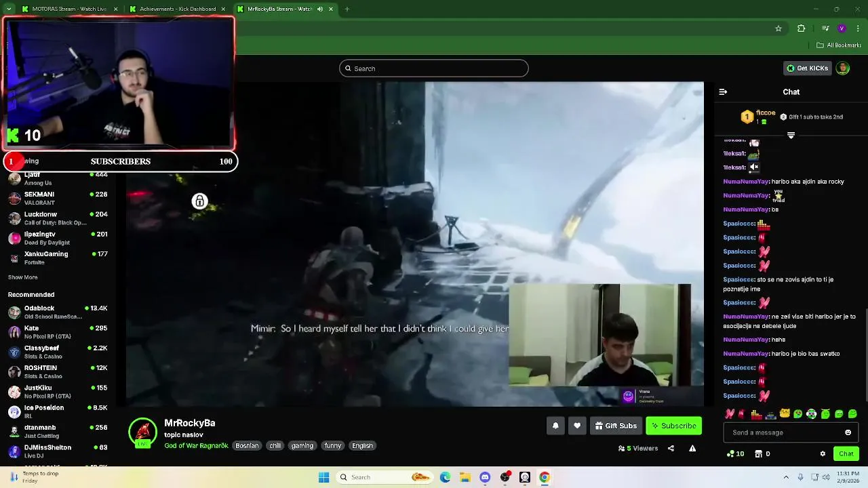This screenshot has height=488, width=868.
Task: Open SEKMANI VALORANT channel
Action: coord(58,198)
